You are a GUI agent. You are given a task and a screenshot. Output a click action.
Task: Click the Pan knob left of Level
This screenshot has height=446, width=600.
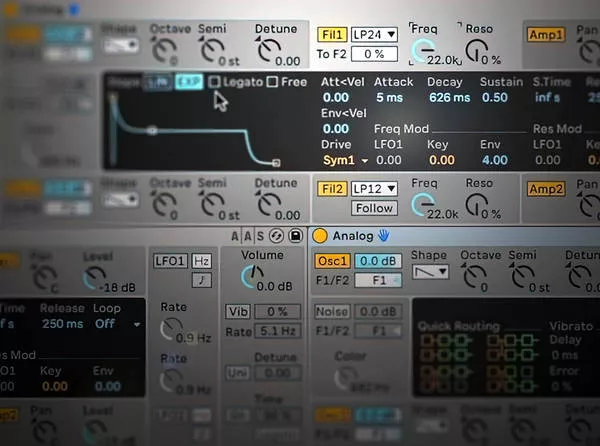pyautogui.click(x=45, y=278)
